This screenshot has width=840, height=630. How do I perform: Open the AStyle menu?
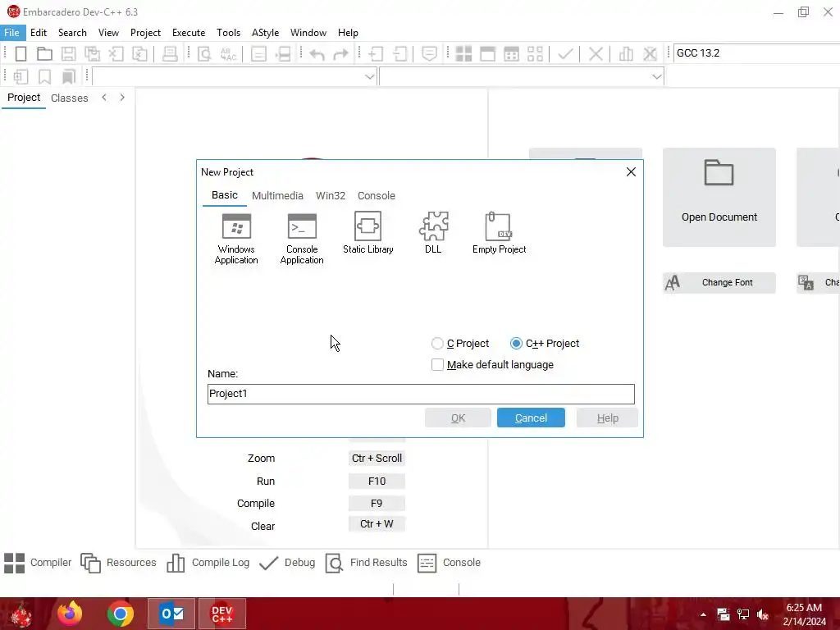point(265,33)
